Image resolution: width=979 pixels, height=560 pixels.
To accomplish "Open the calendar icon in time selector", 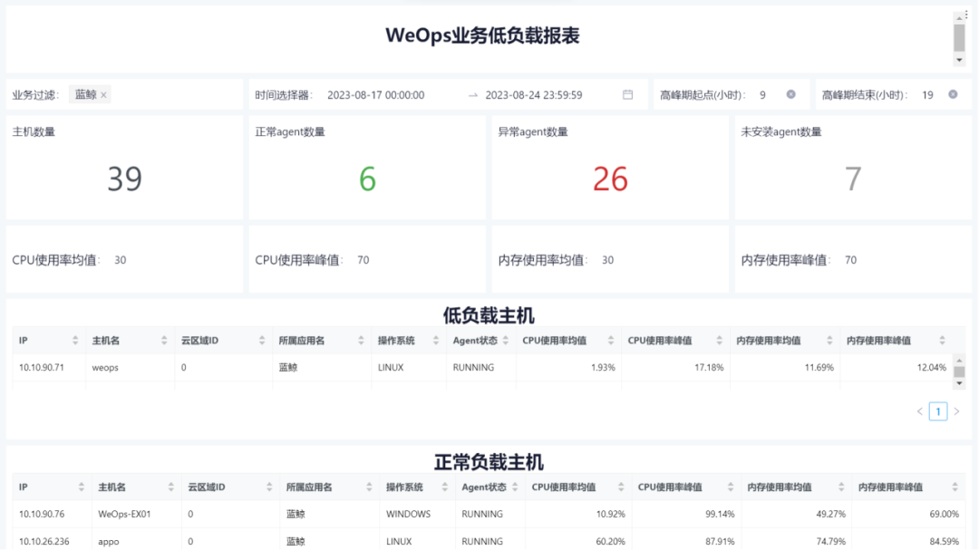I will [627, 94].
